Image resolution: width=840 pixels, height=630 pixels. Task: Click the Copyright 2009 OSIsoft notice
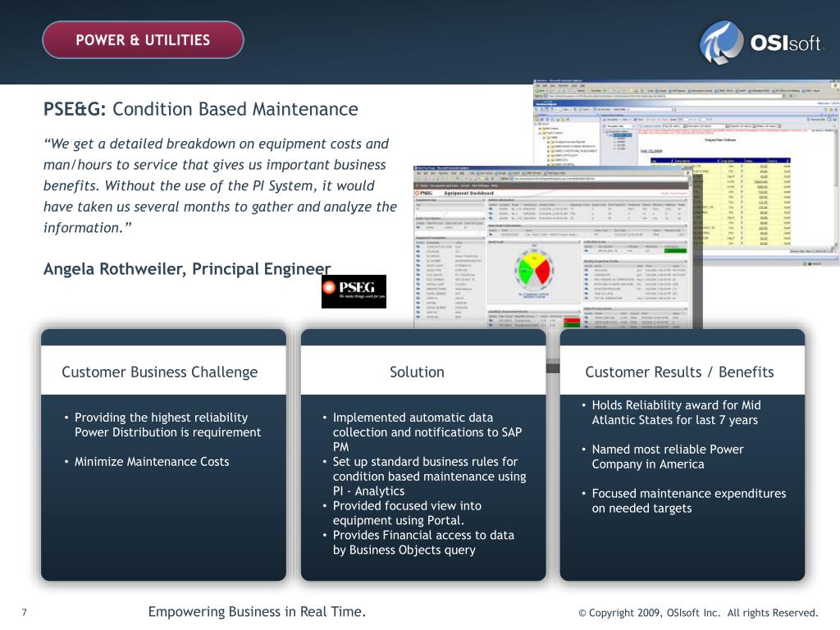[x=698, y=613]
